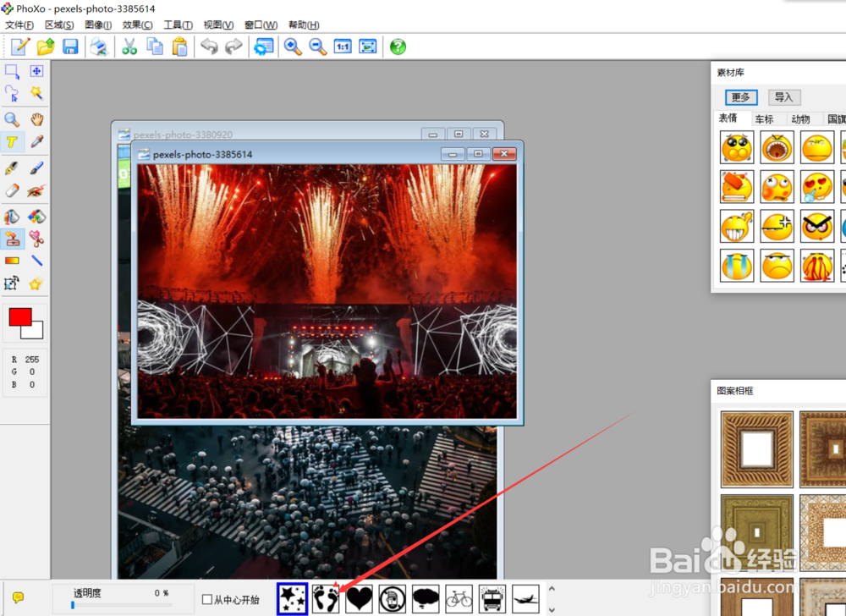Screen dimensions: 846x616
Task: Show the next row of shapes
Action: pos(552,610)
